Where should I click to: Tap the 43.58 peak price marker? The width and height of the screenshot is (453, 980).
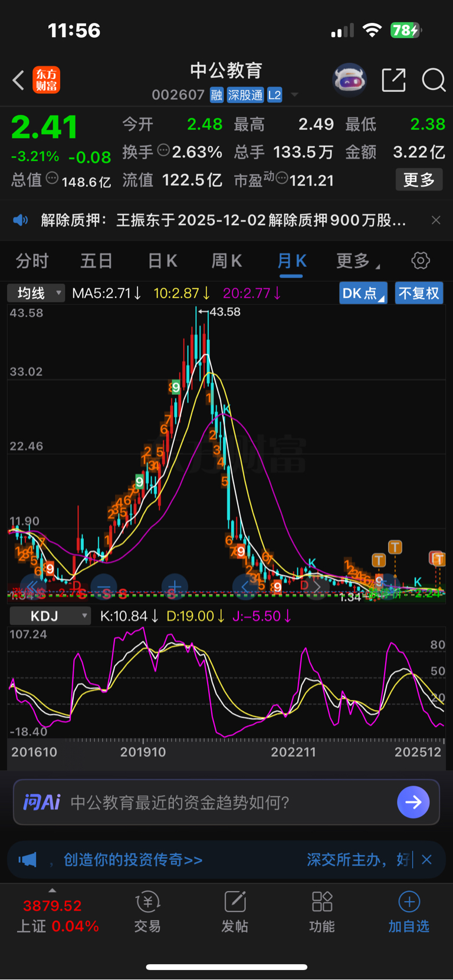pyautogui.click(x=219, y=312)
